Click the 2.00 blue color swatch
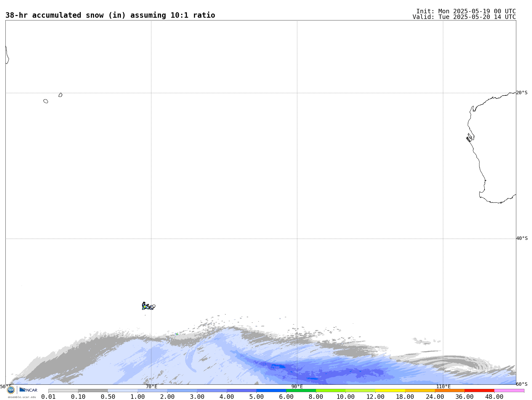Viewport: 532px width, 400px height. click(182, 391)
